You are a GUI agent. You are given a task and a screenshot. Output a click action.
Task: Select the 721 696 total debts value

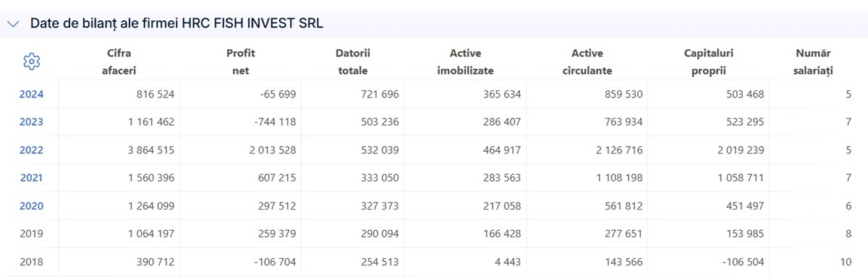(379, 94)
